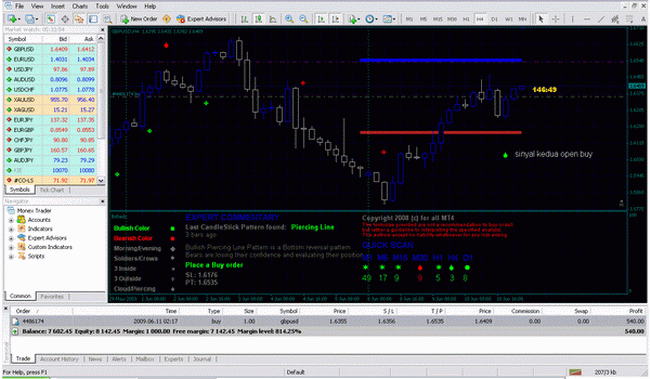Sort trades by Profit column header
The width and height of the screenshot is (650, 379).
(635, 311)
